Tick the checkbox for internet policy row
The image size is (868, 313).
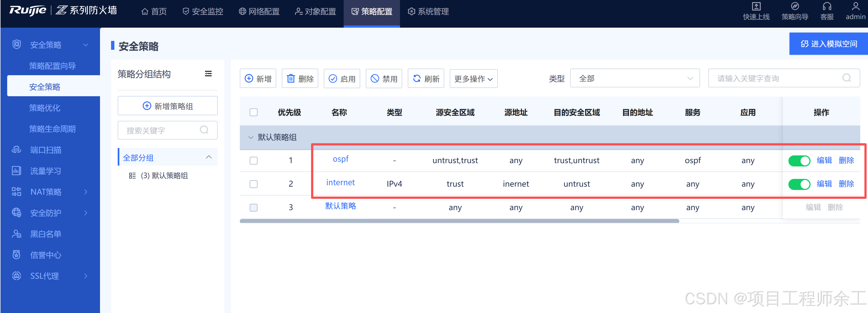(253, 184)
